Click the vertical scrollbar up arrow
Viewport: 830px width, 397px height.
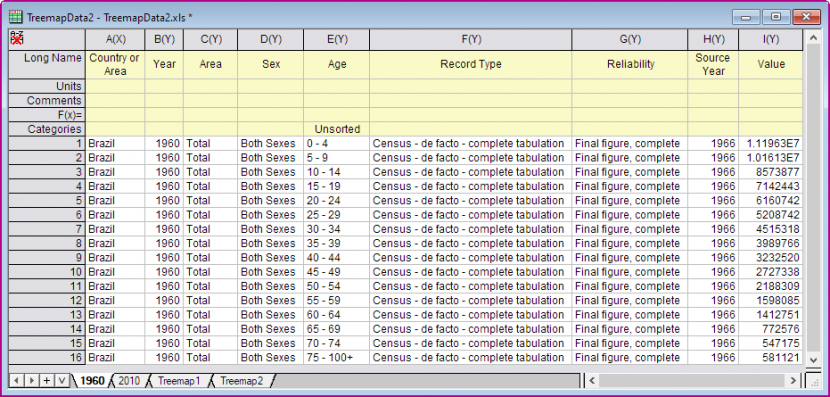(x=814, y=38)
